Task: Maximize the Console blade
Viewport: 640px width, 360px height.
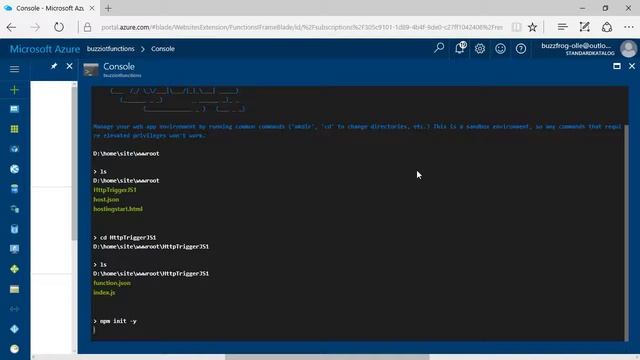Action: coord(617,66)
